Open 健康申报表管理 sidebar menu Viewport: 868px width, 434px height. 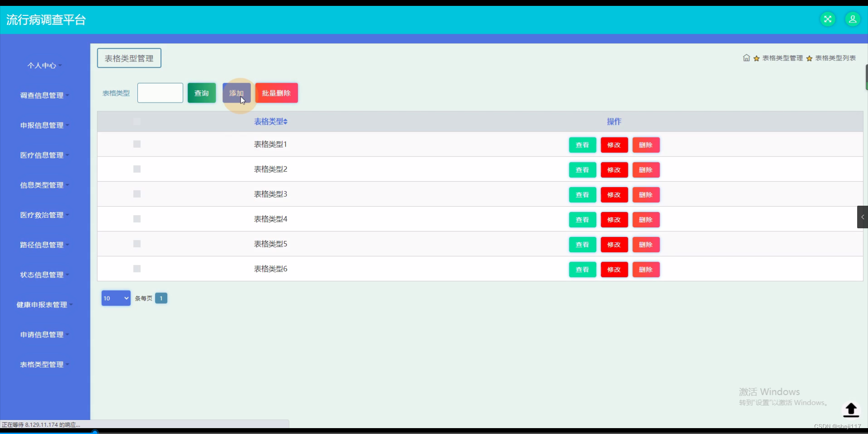44,305
